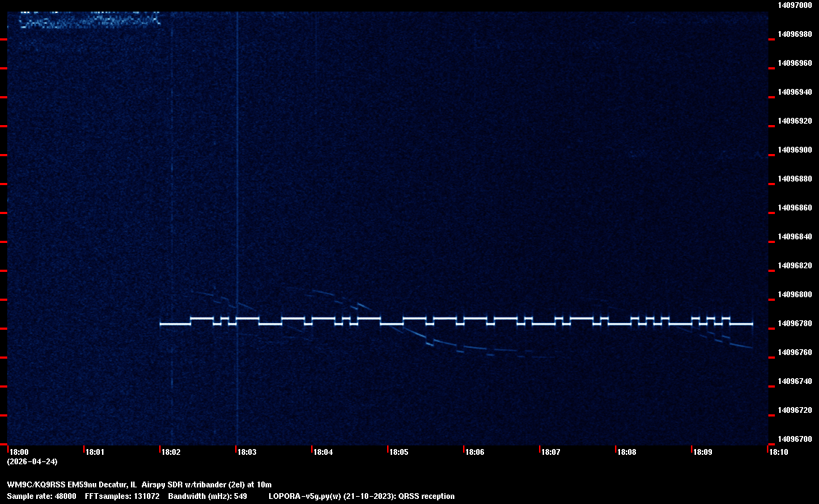Click the 18:03 time axis label
The width and height of the screenshot is (819, 504).
246,452
